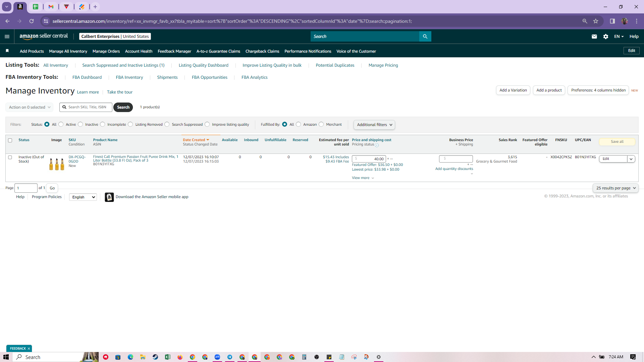Click the zoom magnifier icon in address bar
Viewport: 644px width, 362px height.
pos(585,21)
